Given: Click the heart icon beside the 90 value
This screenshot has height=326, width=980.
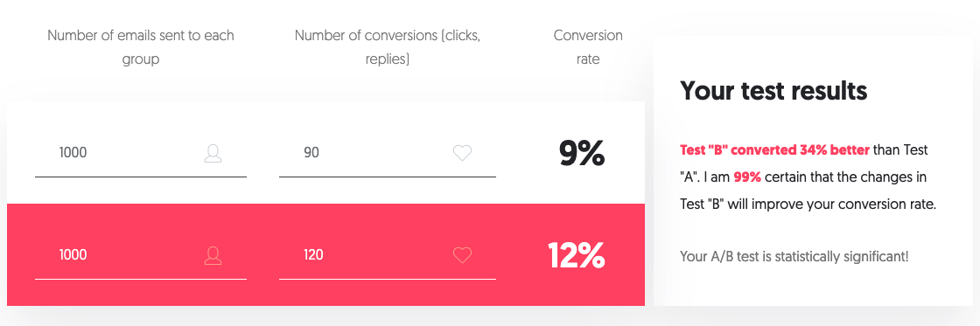Looking at the screenshot, I should (x=462, y=153).
